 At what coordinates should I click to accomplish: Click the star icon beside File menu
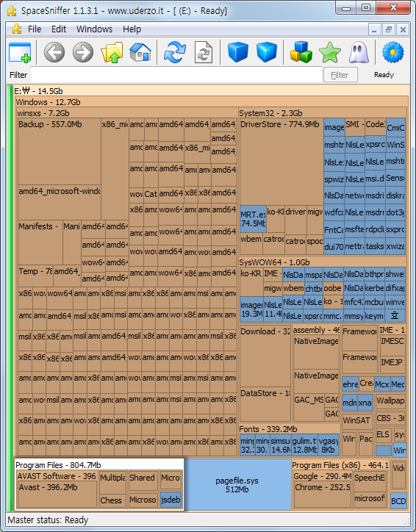[17, 29]
